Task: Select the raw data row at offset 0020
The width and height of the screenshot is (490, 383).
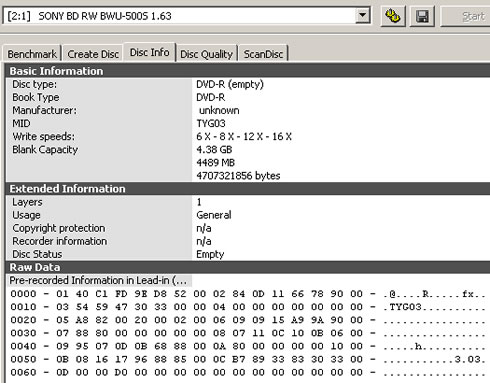Action: click(248, 320)
